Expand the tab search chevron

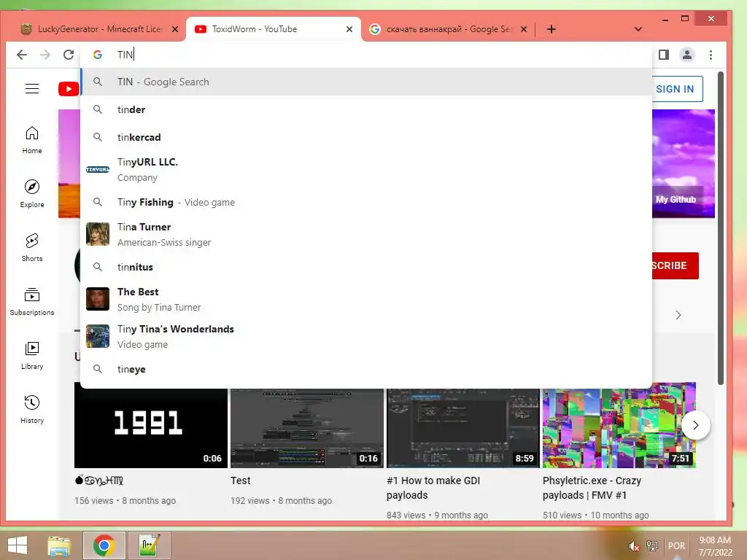(x=638, y=29)
